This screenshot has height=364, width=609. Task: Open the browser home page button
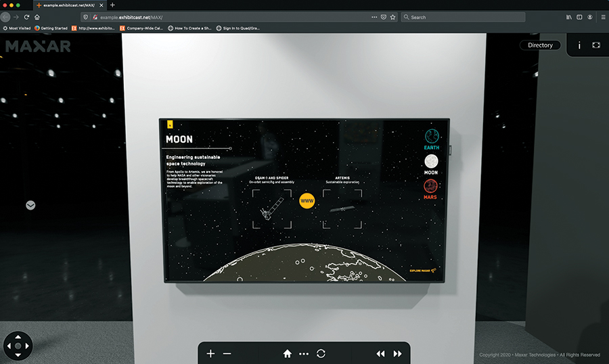pos(37,17)
